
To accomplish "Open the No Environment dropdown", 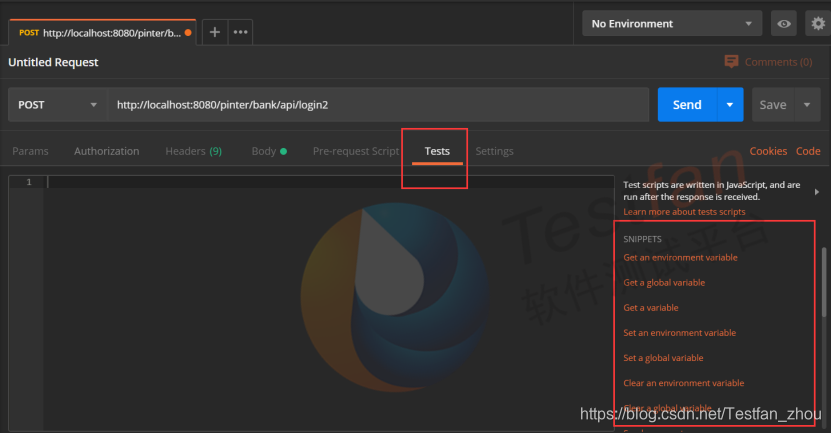I will coord(672,24).
